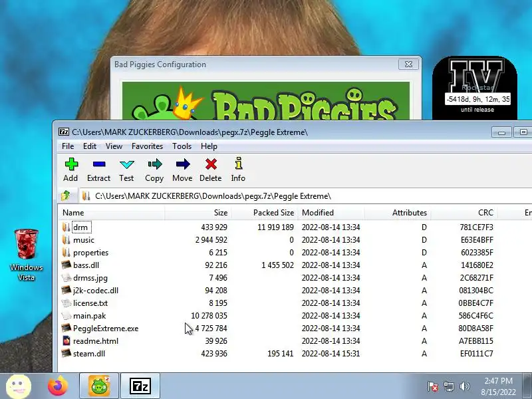The height and width of the screenshot is (399, 532).
Task: Click packed size value 11 919 189
Action: pos(275,227)
